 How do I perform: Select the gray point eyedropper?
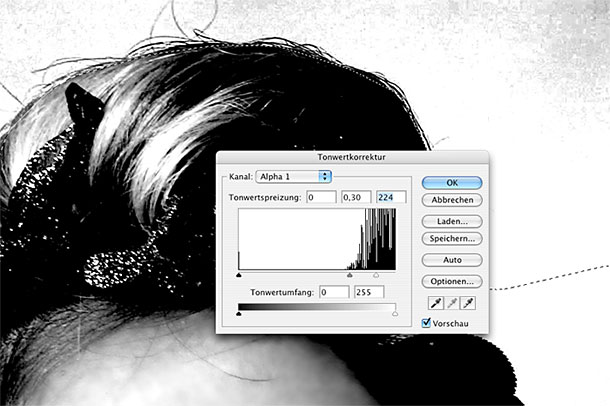click(452, 303)
